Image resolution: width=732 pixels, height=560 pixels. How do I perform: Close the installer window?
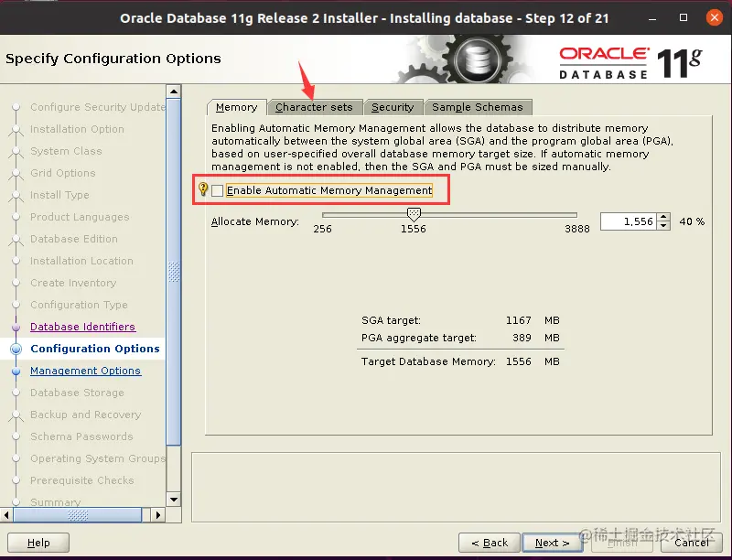(x=715, y=17)
